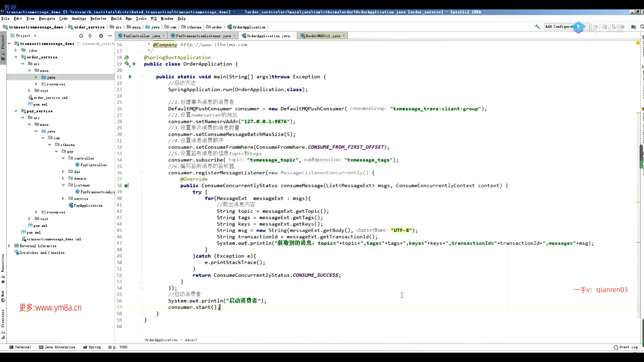Hide the Project panel with minimize icon

110,36
